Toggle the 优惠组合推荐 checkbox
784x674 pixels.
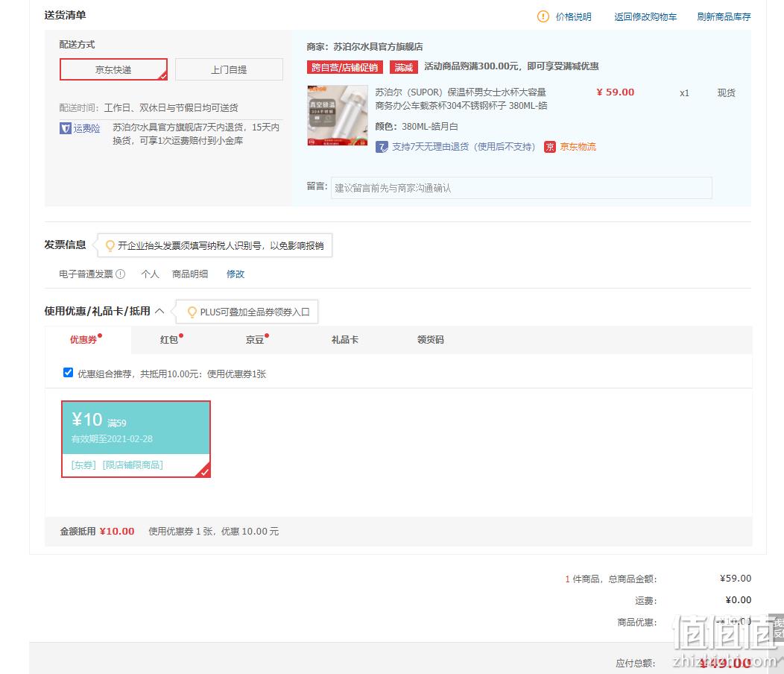(68, 373)
